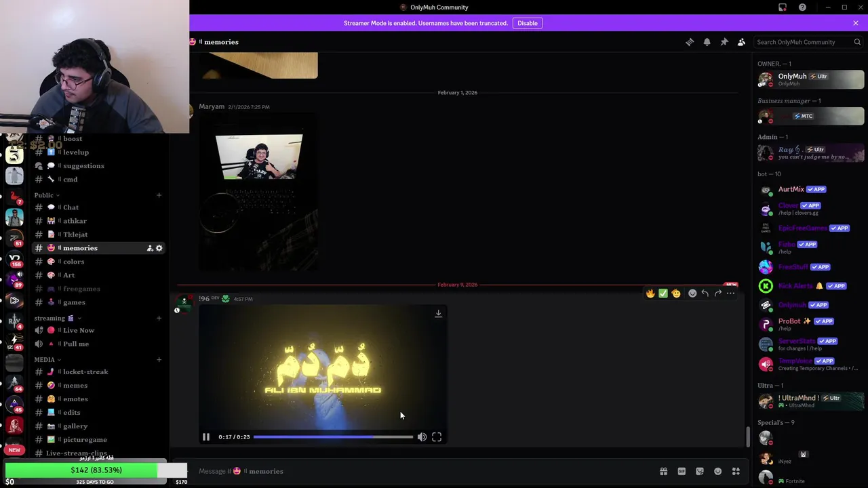Viewport: 868px width, 488px height.
Task: Open the Pull me channel
Action: (x=98, y=344)
